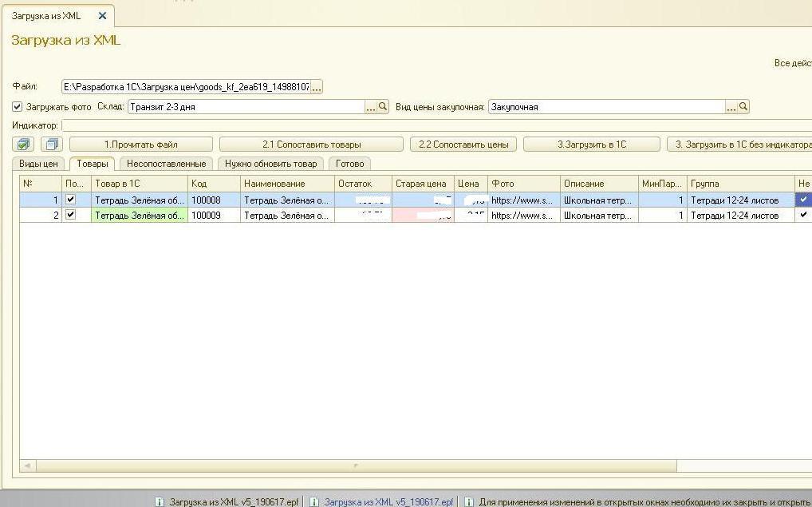The width and height of the screenshot is (812, 507).
Task: Click Группа cell Тетради 12-24 листов row 1
Action: coord(740,200)
